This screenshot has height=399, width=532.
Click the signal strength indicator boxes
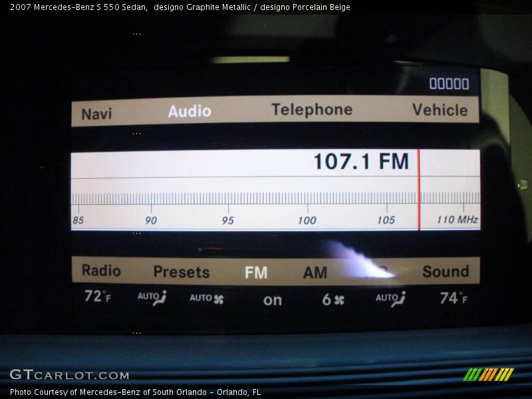click(x=450, y=84)
